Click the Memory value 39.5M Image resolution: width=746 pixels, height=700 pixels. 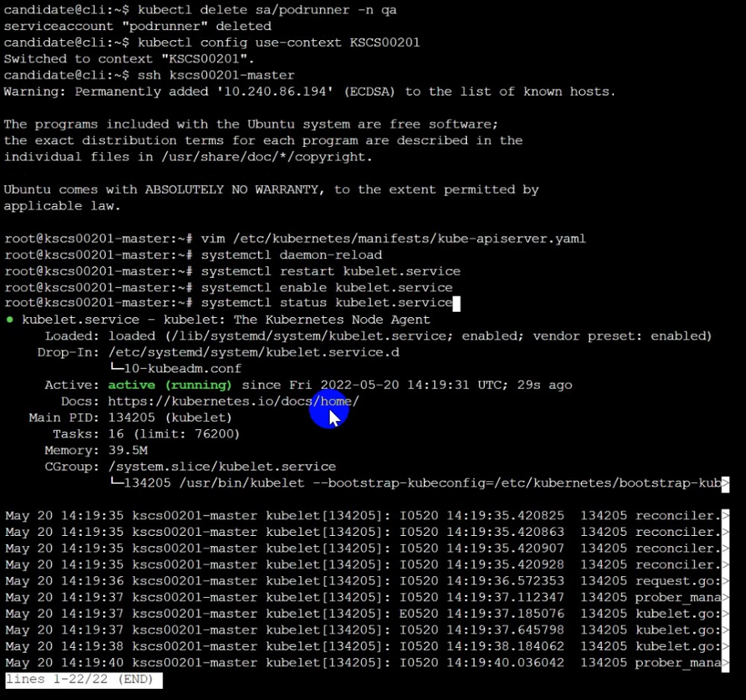128,450
